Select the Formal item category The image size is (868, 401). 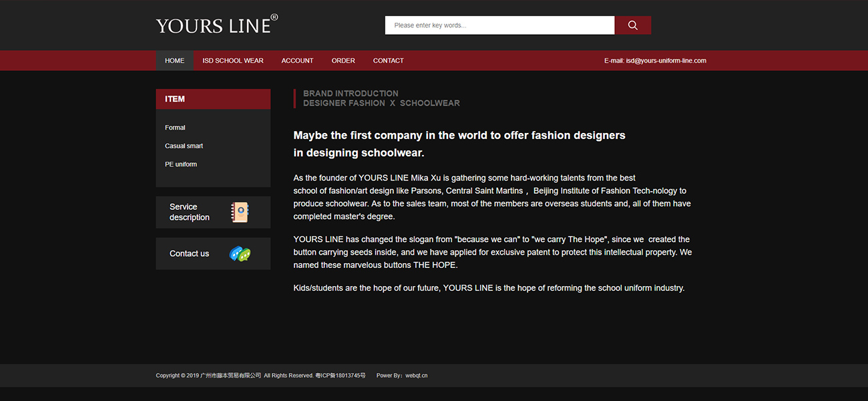pos(175,128)
